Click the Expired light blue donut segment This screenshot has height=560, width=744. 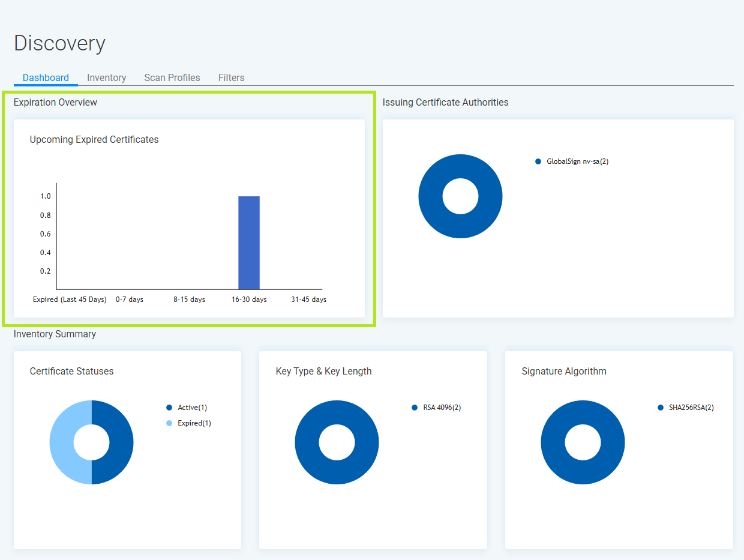click(62, 442)
